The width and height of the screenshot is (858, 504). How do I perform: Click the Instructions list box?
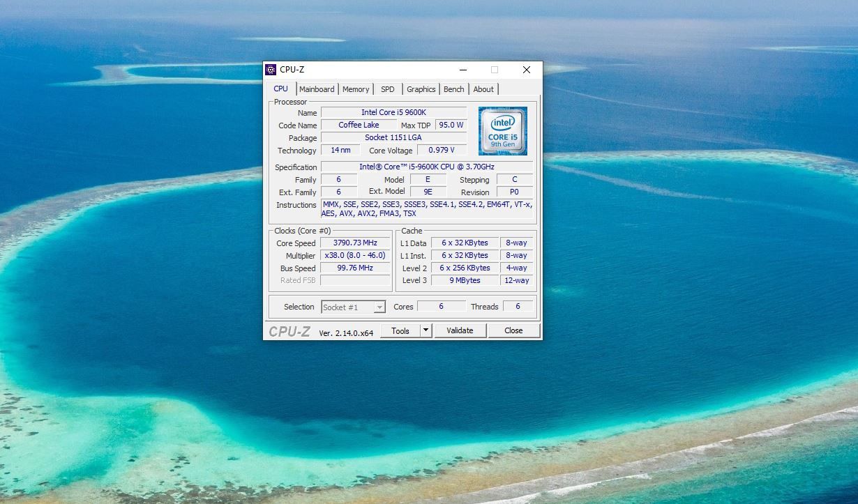pos(427,209)
